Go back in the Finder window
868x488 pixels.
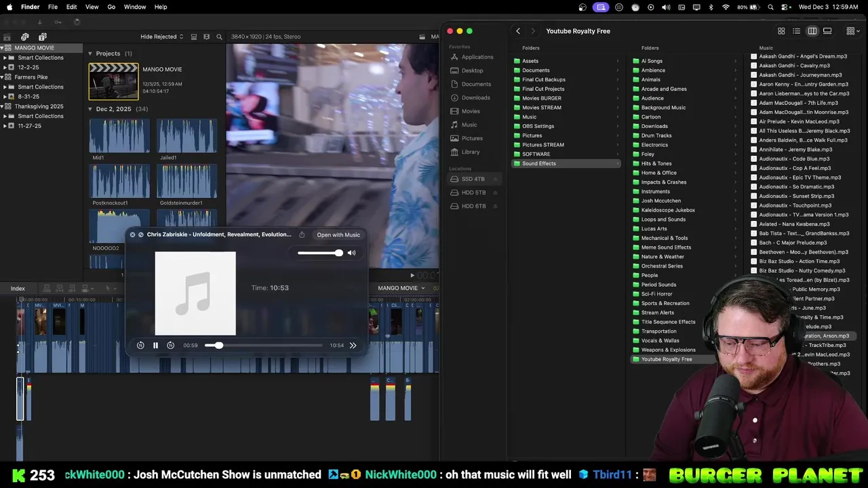518,31
